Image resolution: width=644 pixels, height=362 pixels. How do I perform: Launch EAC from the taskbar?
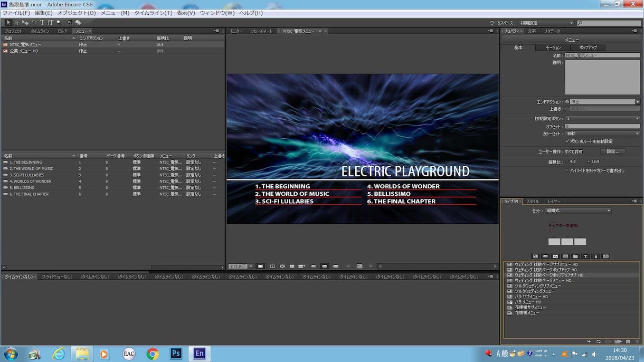(x=129, y=354)
